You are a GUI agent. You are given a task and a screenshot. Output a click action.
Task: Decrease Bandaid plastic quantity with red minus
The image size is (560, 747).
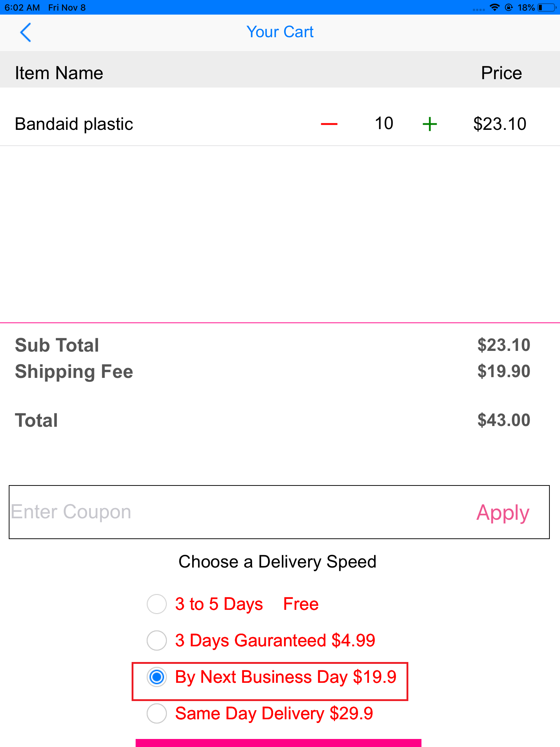tap(329, 124)
